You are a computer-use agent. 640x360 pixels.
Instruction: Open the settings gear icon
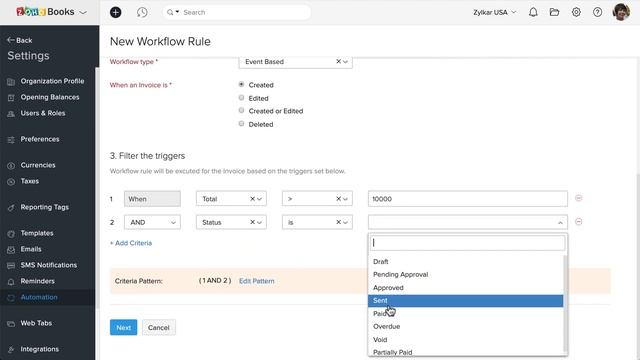(x=576, y=12)
